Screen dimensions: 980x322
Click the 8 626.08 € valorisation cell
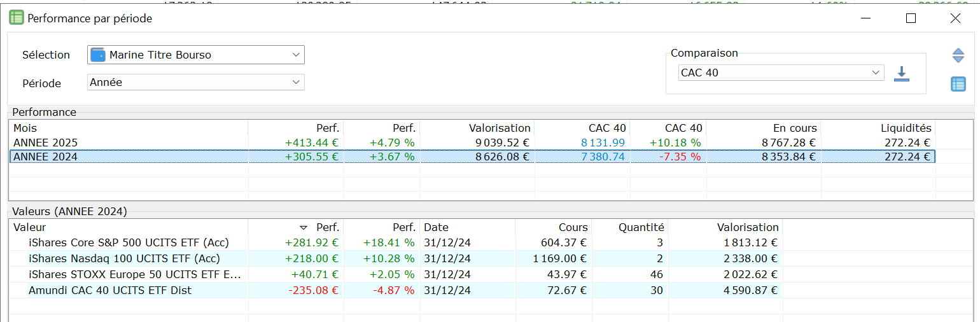[502, 157]
